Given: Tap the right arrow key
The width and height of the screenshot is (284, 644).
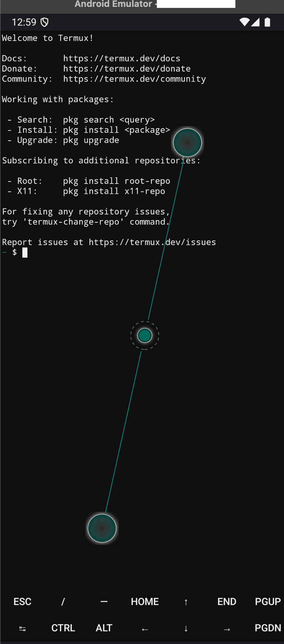Looking at the screenshot, I should click(227, 629).
